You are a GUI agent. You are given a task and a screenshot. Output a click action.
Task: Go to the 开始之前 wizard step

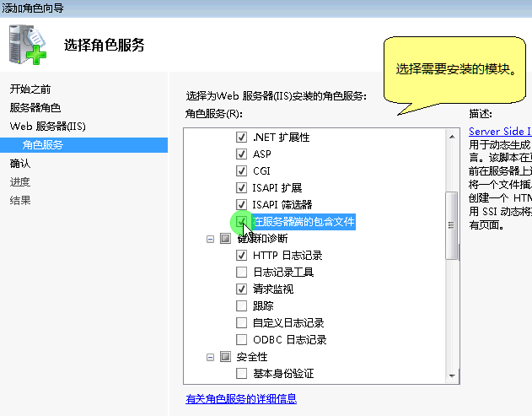pos(30,89)
